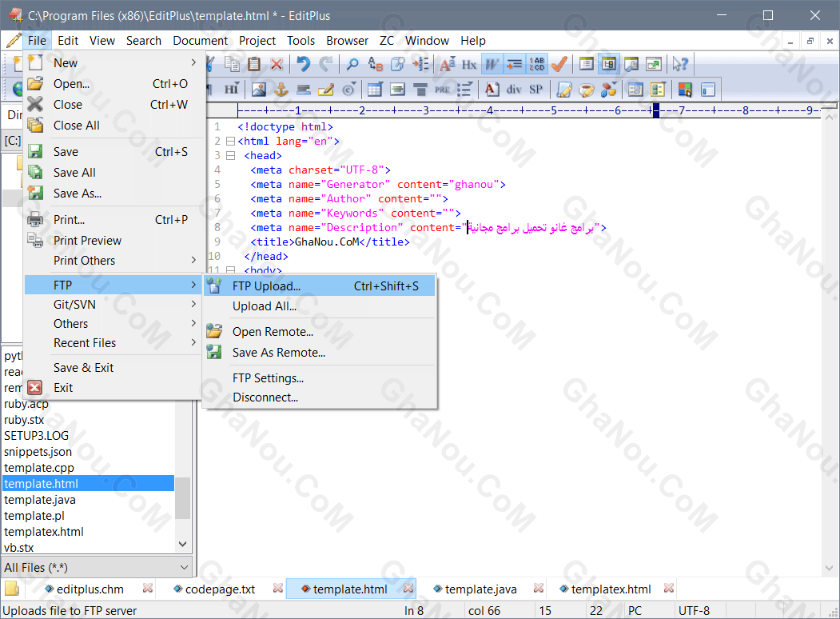The image size is (840, 619).
Task: Open the Document menu
Action: 200,41
